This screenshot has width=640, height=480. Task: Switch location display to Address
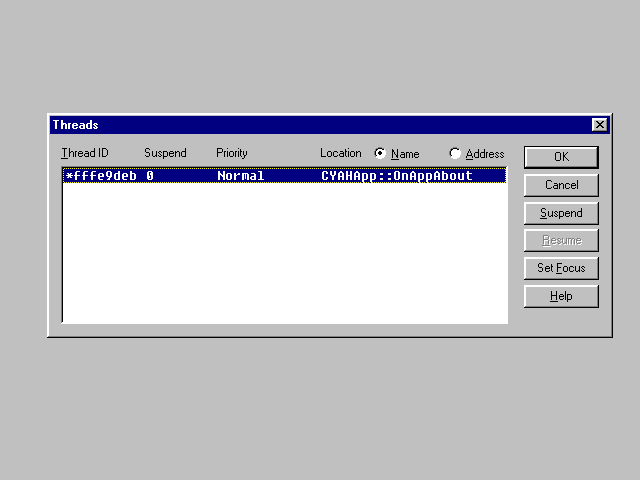[x=456, y=153]
